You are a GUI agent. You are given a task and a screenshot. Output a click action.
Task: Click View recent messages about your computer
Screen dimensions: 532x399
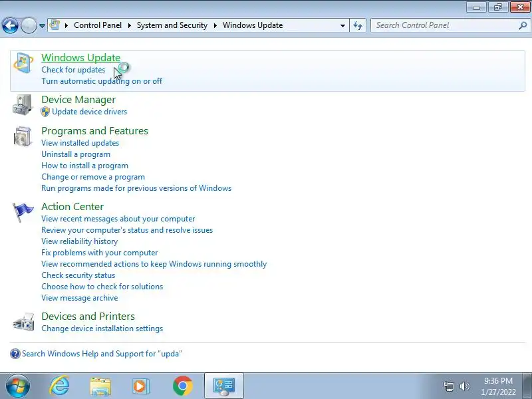(x=118, y=219)
